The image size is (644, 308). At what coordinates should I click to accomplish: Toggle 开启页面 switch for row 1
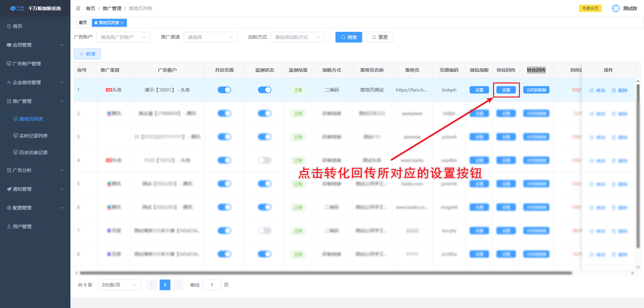224,90
